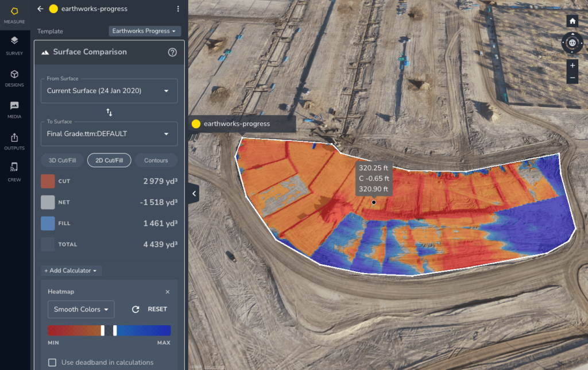Screen dimensions: 588x370
Task: Reset map view with home icon
Action: click(572, 21)
